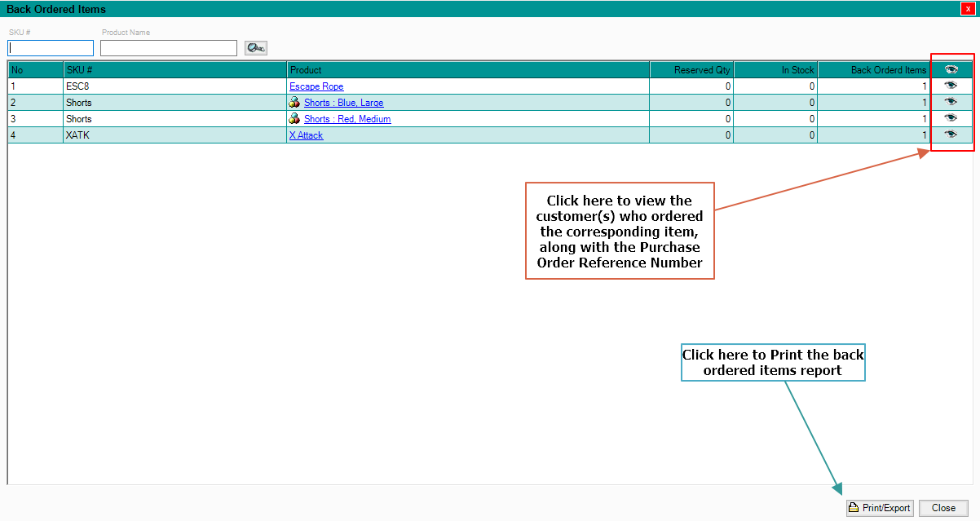Click variant icon beside Shorts Blue Large
980x521 pixels.
pos(295,103)
